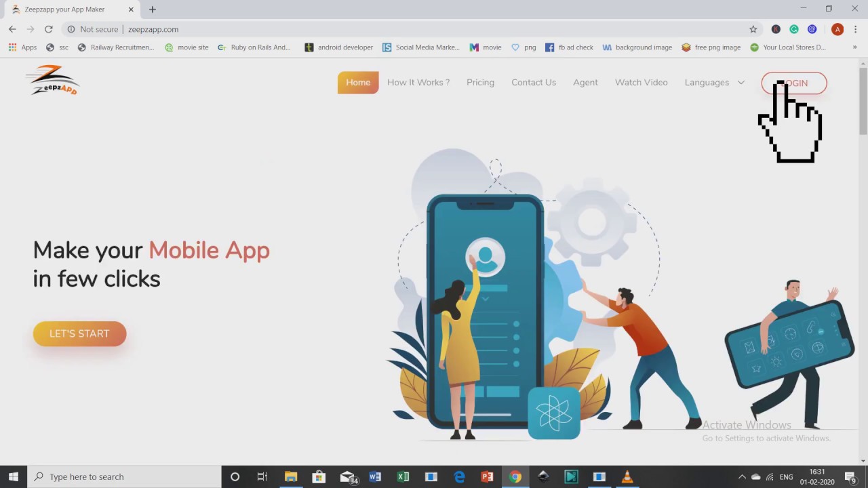Open the Apps bookmarks shortcut
Viewport: 868px width, 488px height.
point(22,47)
